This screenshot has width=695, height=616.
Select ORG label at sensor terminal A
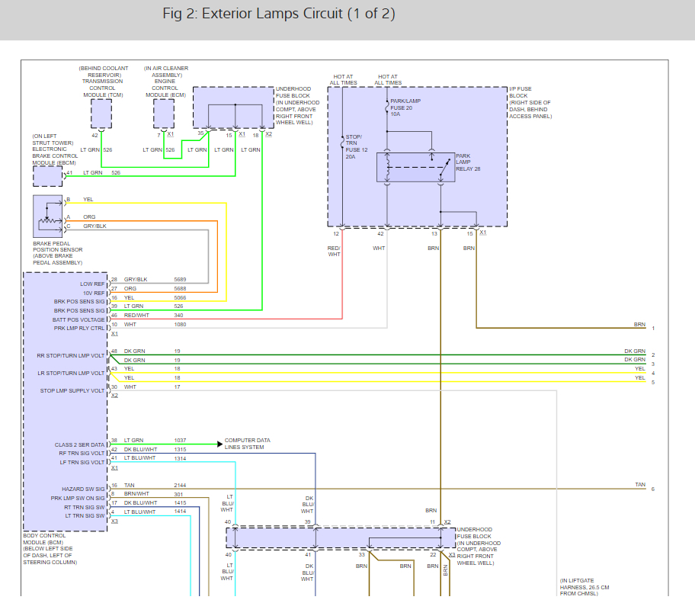click(89, 217)
